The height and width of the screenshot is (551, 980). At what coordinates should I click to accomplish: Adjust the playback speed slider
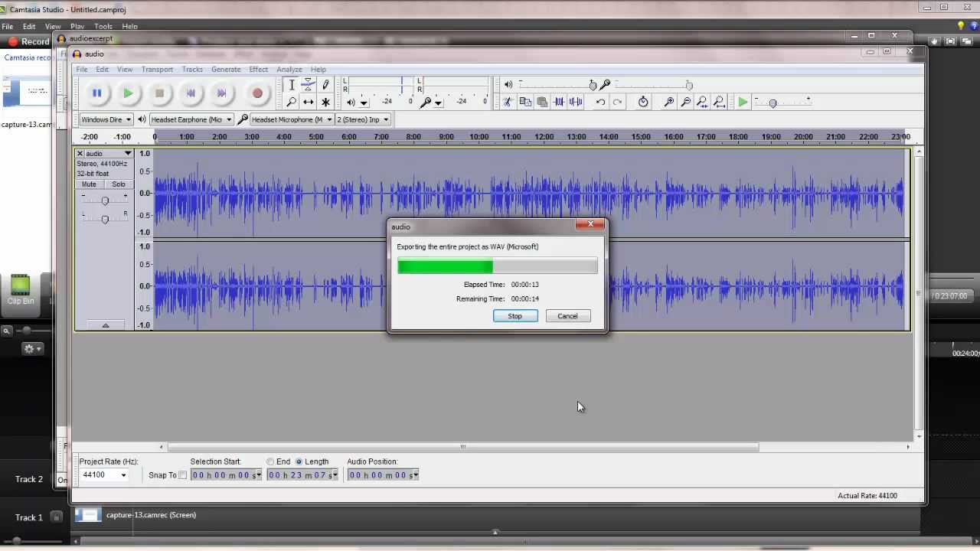tap(773, 103)
